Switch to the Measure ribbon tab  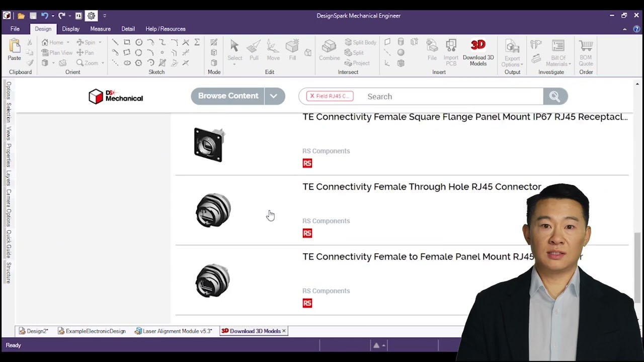tap(101, 29)
